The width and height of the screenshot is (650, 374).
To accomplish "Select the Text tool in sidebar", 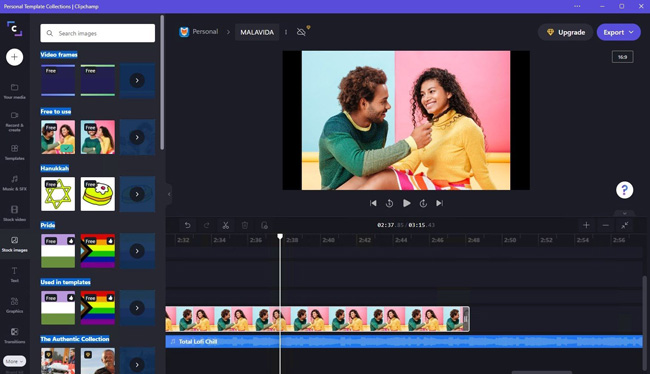I will (x=15, y=274).
